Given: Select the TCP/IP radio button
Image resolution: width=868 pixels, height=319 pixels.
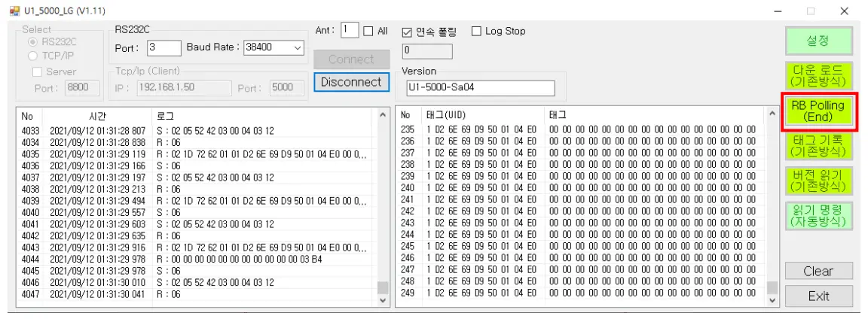Looking at the screenshot, I should coord(32,55).
